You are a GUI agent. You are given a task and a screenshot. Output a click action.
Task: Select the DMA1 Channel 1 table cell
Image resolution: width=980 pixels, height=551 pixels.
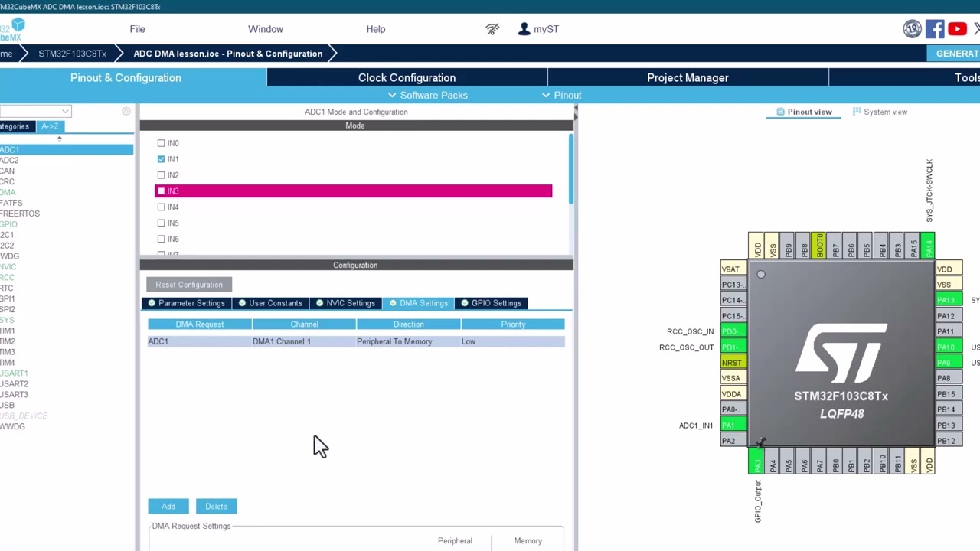304,341
